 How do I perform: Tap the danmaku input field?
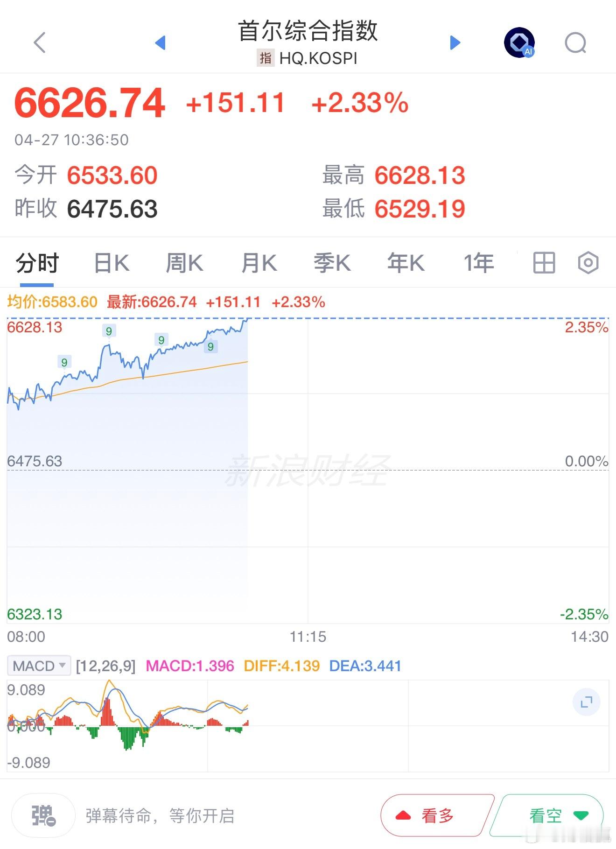click(x=187, y=815)
